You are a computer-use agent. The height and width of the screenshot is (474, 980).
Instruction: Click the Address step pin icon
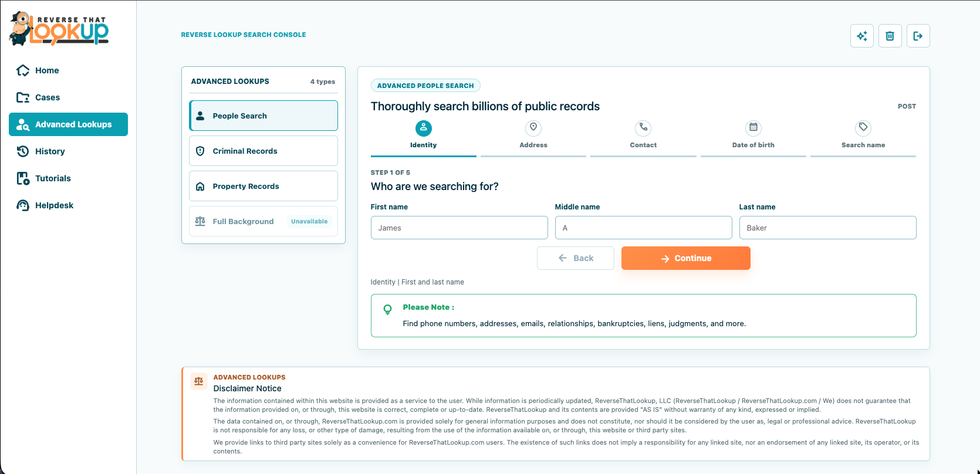tap(533, 128)
